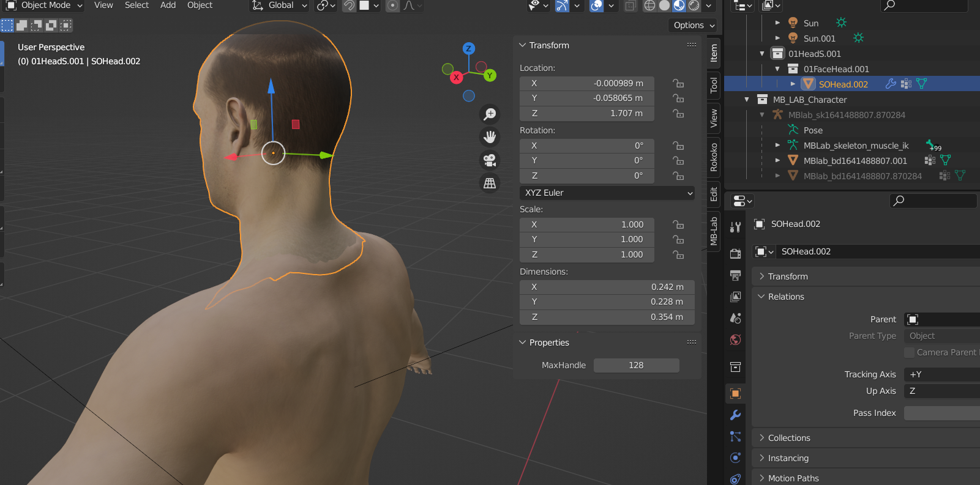Image resolution: width=980 pixels, height=485 pixels.
Task: Open the Tool properties tab icon
Action: pos(736,228)
